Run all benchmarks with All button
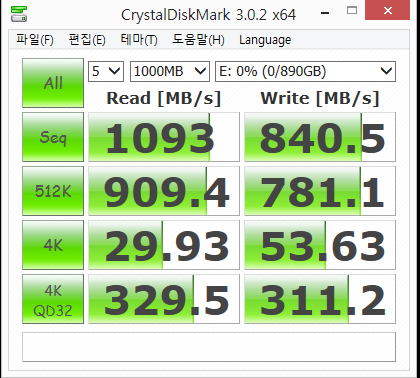Screen dimensions: 420x378 click(53, 83)
